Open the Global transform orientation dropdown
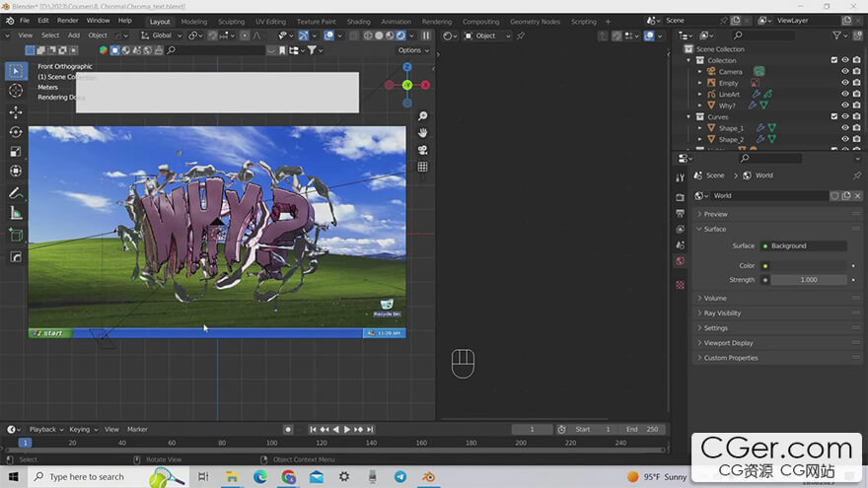The height and width of the screenshot is (488, 868). [161, 35]
